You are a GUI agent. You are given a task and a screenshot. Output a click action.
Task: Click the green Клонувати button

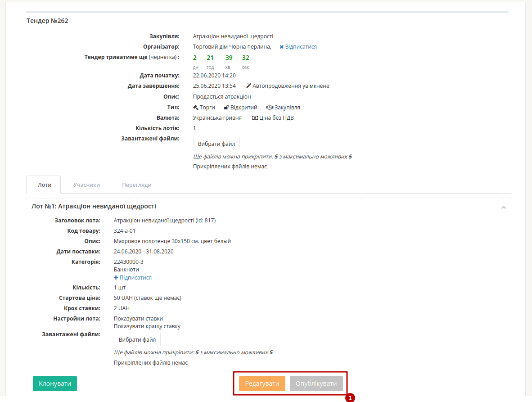[x=55, y=384]
